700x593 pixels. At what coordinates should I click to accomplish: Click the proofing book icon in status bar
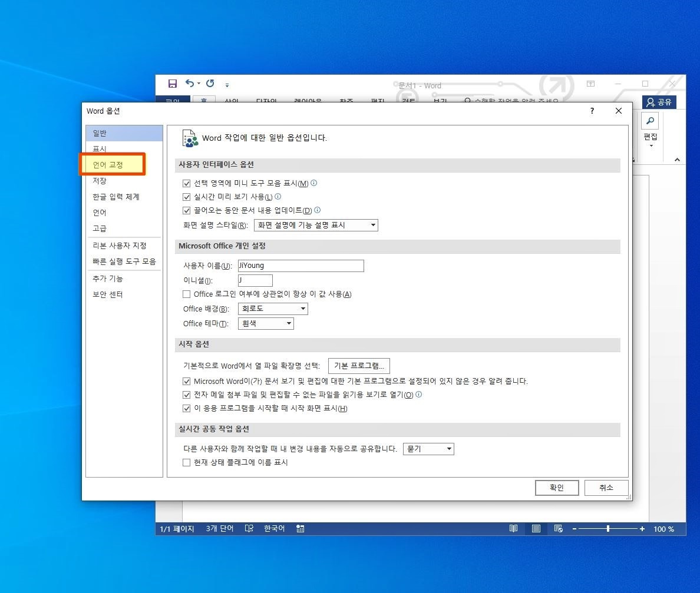pyautogui.click(x=249, y=528)
